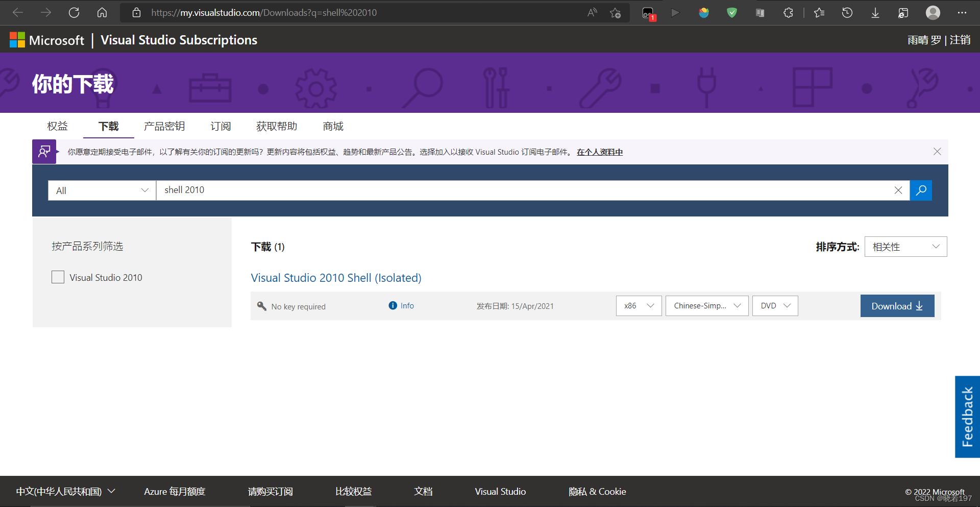Open the 订阅 tab
This screenshot has width=980, height=507.
(x=220, y=126)
